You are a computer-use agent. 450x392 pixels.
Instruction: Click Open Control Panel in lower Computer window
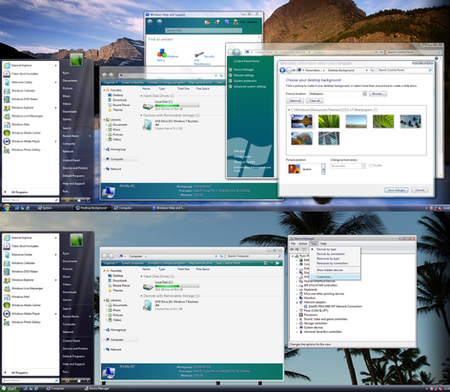(x=228, y=263)
